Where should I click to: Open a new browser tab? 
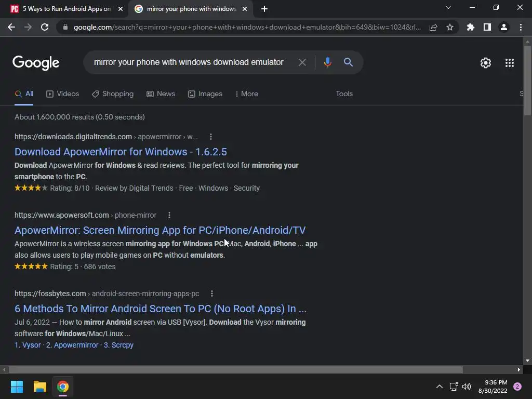pos(264,9)
